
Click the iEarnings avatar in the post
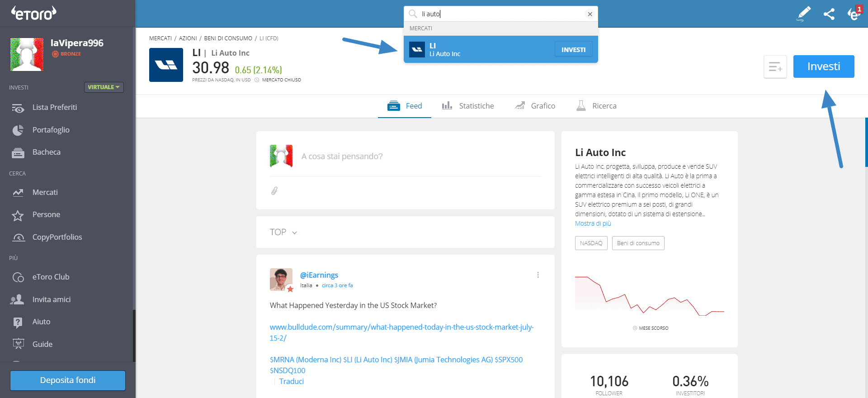tap(281, 280)
